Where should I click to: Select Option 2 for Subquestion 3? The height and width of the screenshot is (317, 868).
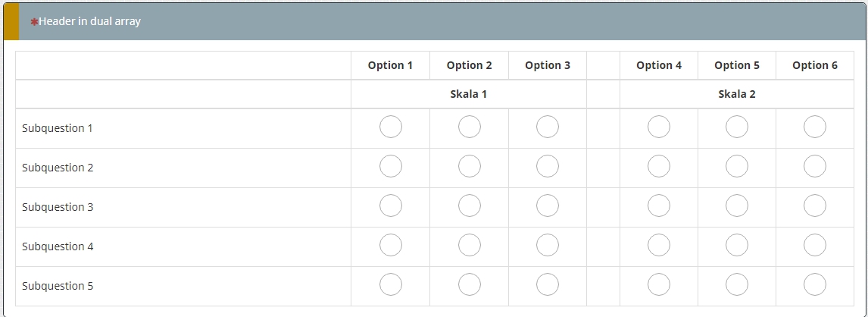coord(470,206)
